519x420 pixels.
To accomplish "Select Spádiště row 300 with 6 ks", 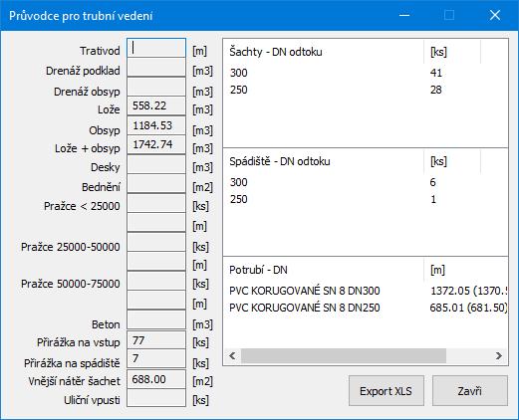I will 366,182.
